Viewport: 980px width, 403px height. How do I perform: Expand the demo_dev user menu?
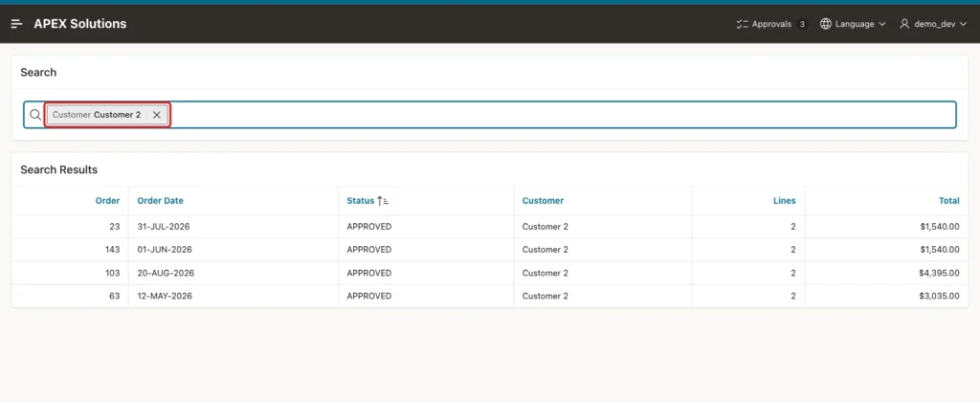[x=933, y=24]
